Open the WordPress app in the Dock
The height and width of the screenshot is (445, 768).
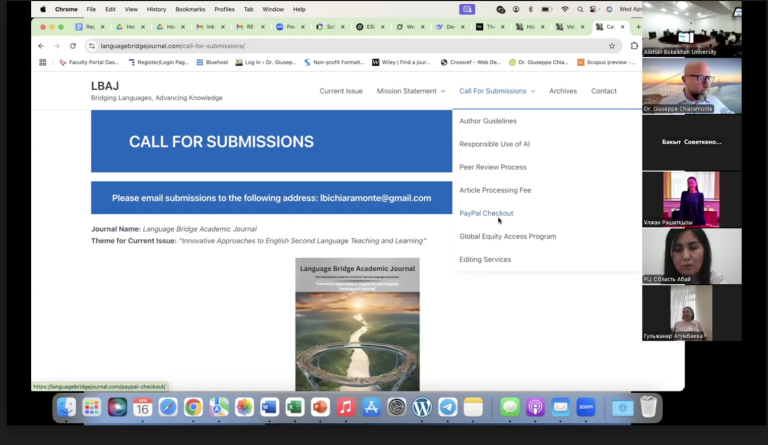coord(422,407)
